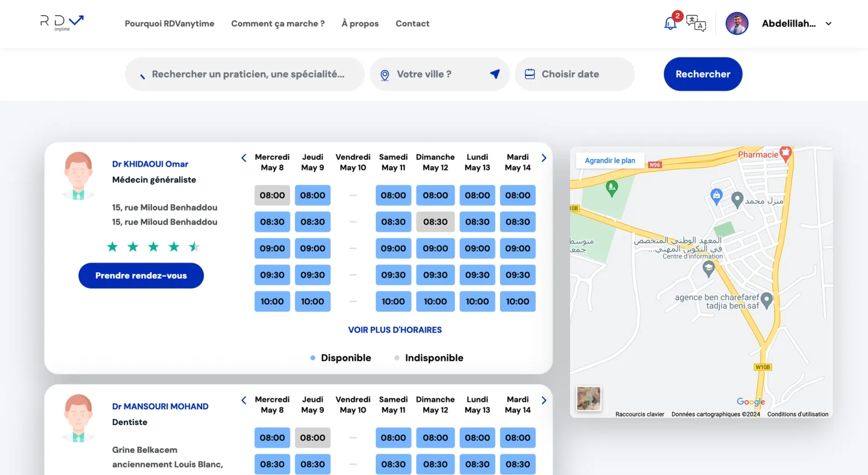Select Dr MANSOURI Samedi May 11 08:30 slot
Screen dimensions: 868x475
click(x=393, y=464)
